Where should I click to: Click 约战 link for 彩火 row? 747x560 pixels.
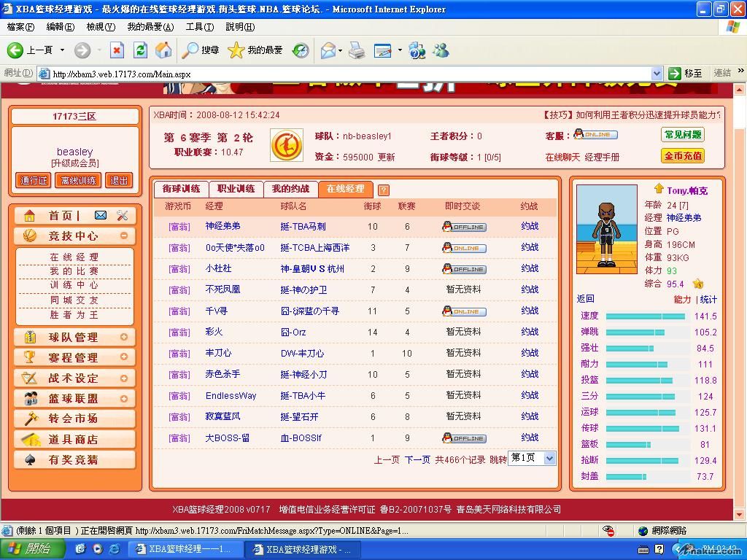[x=530, y=332]
